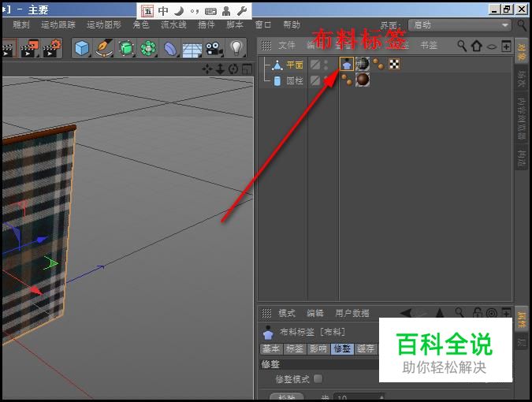The width and height of the screenshot is (532, 402).
Task: Click the Attribute Manager up arrow
Action: (x=440, y=313)
